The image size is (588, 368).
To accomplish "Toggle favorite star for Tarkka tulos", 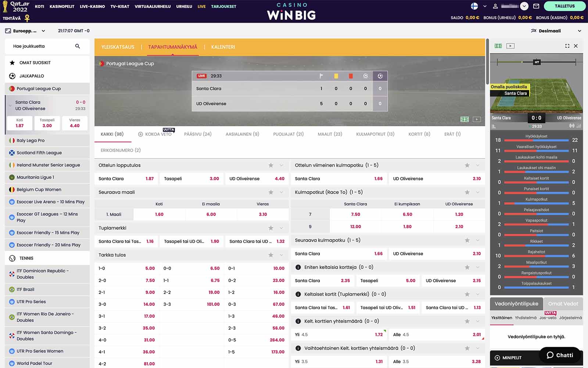I will (271, 255).
